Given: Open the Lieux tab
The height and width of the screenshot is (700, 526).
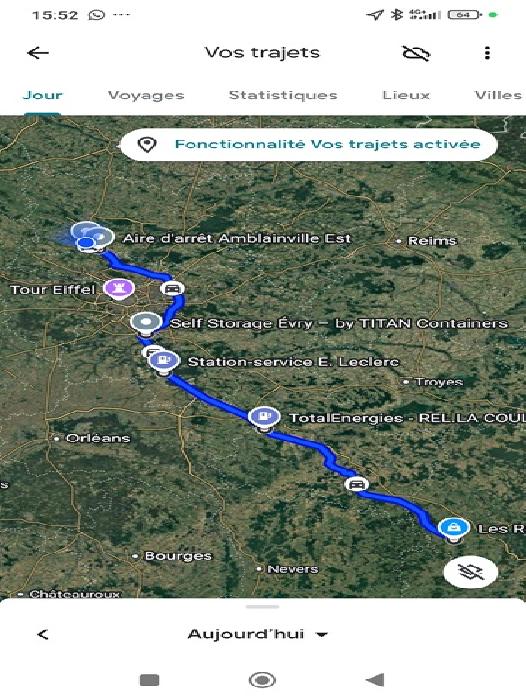Looking at the screenshot, I should tap(406, 95).
